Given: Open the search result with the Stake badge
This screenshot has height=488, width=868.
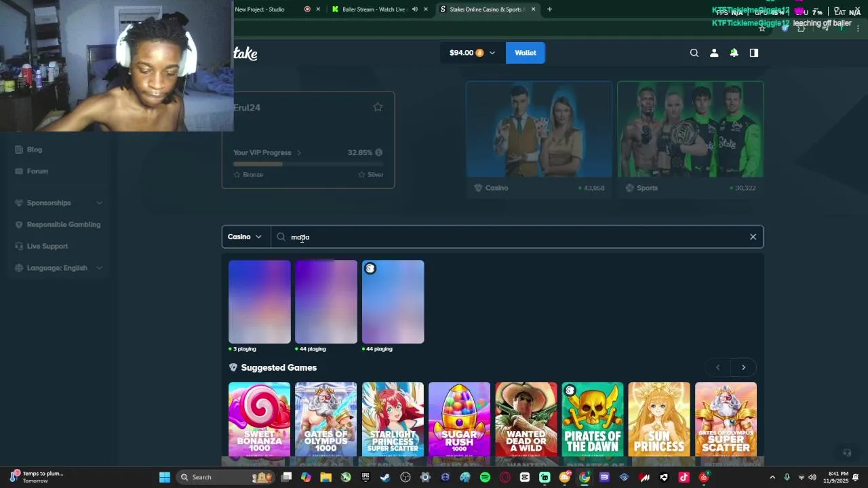Looking at the screenshot, I should (x=393, y=302).
